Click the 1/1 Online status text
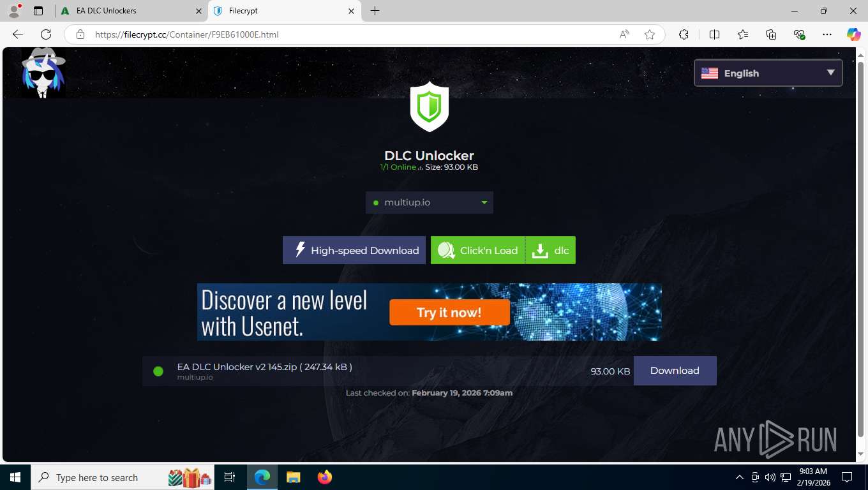 pyautogui.click(x=398, y=167)
